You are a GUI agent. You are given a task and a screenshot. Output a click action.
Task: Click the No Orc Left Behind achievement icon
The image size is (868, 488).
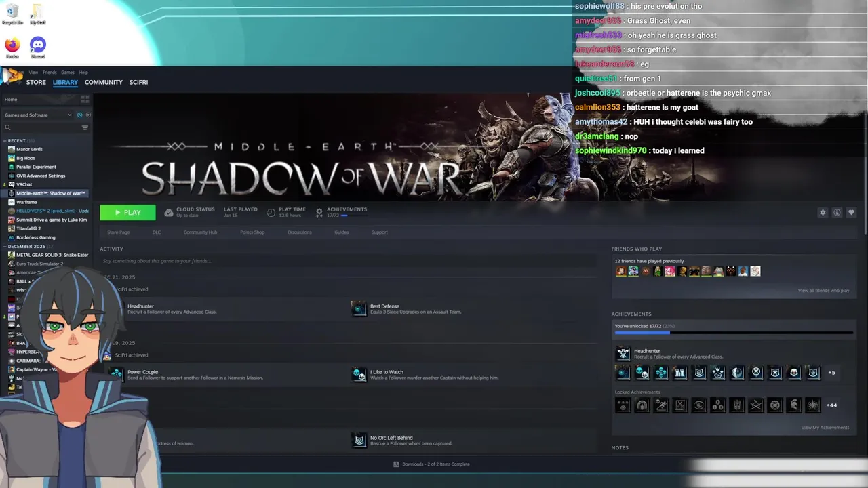pyautogui.click(x=359, y=440)
